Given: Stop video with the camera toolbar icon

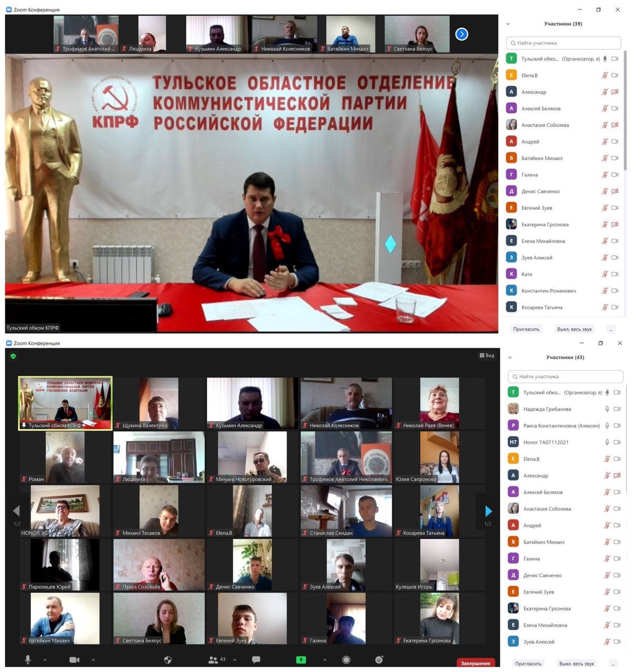Looking at the screenshot, I should pos(75,659).
